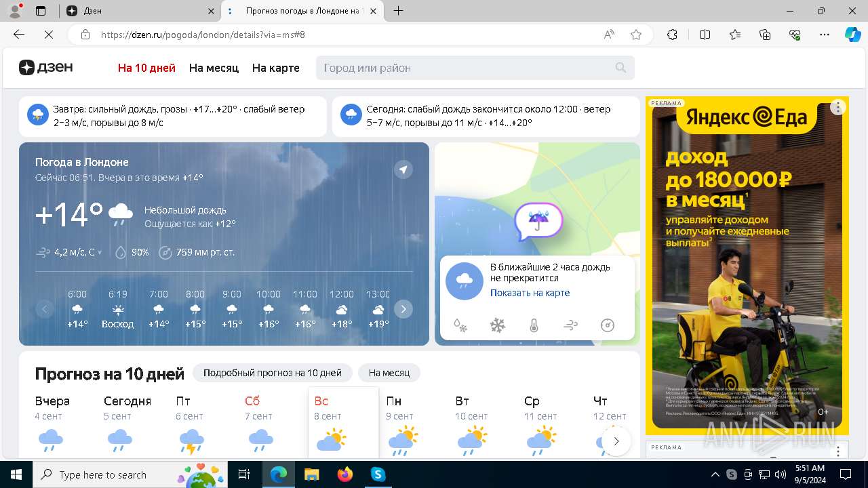
Task: Go back to the previous page
Action: click(x=19, y=35)
